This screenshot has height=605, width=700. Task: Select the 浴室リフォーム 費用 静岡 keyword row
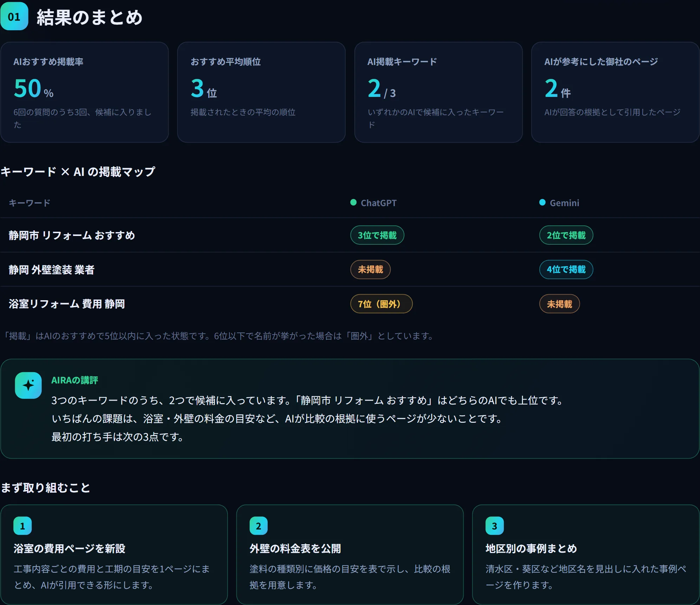click(x=350, y=304)
